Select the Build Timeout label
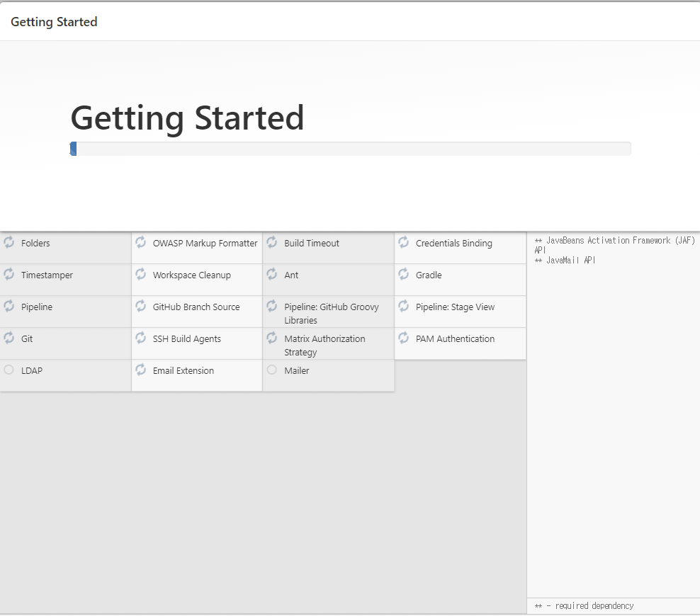 coord(312,243)
